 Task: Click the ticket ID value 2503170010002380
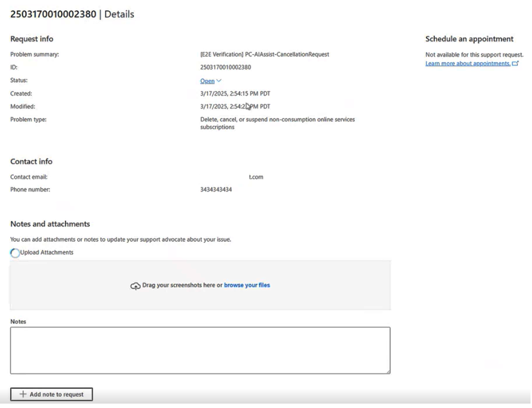(x=225, y=67)
